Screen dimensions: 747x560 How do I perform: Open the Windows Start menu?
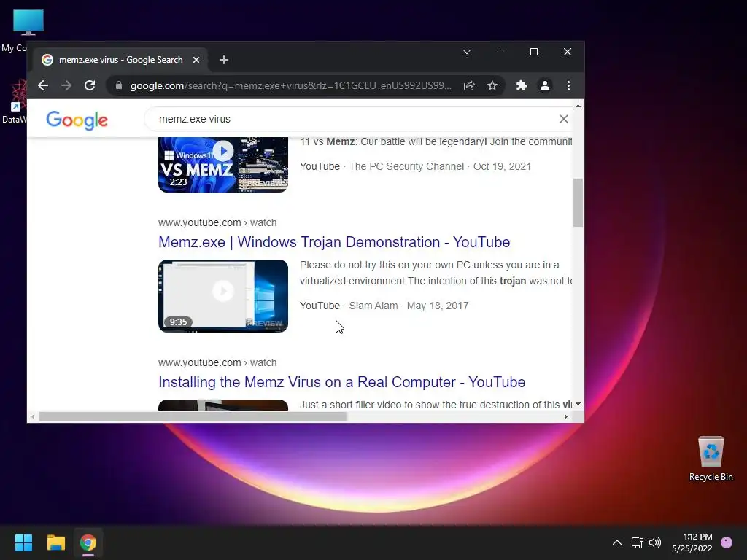(23, 542)
